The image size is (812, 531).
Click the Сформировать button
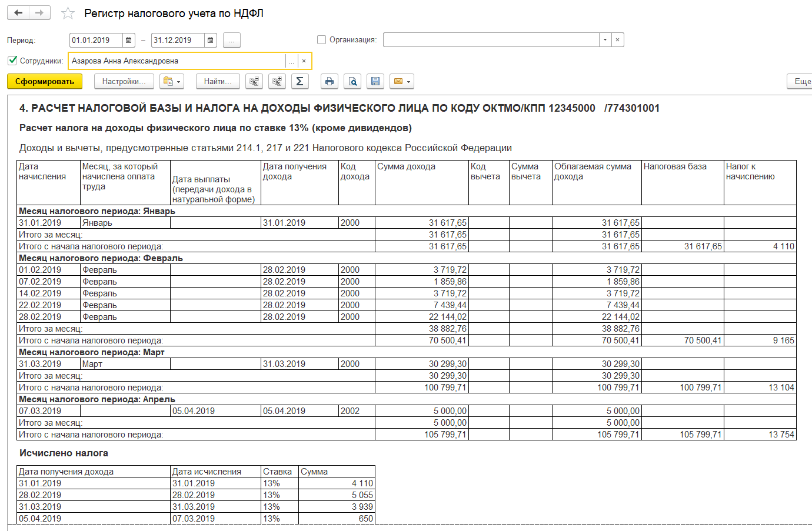(x=45, y=81)
